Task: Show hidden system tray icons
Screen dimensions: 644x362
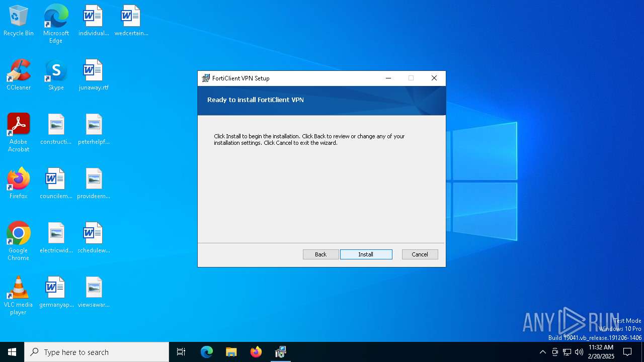Action: 542,352
